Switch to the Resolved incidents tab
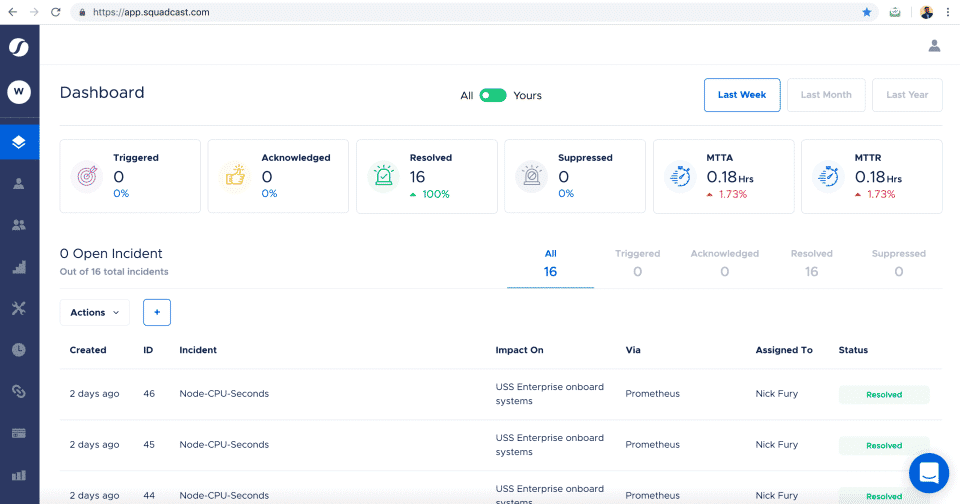The height and width of the screenshot is (504, 960). (811, 263)
